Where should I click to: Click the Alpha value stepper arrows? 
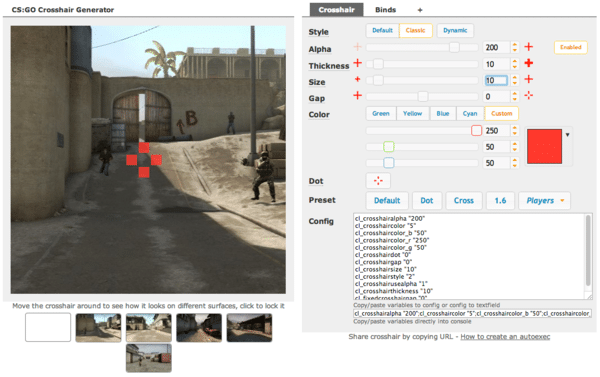515,47
